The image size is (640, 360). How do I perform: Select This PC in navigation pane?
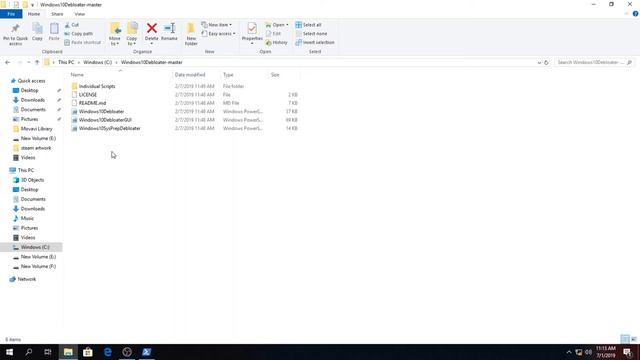tap(25, 170)
